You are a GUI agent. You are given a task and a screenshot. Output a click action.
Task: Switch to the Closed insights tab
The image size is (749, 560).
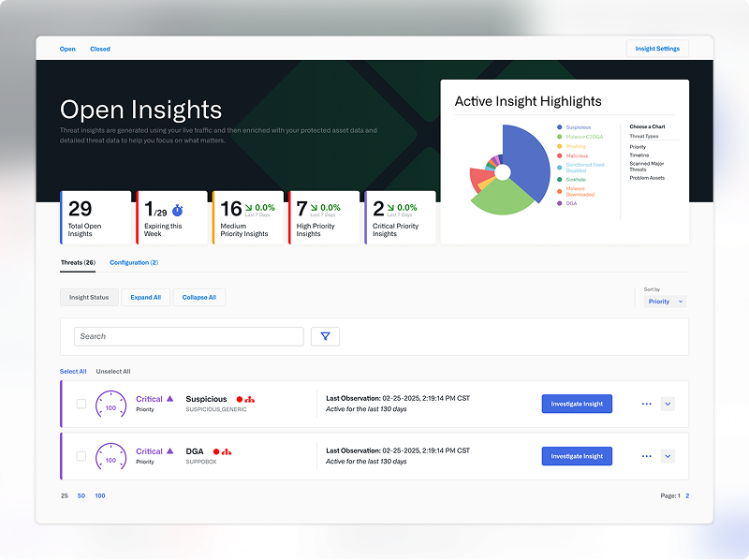click(100, 49)
